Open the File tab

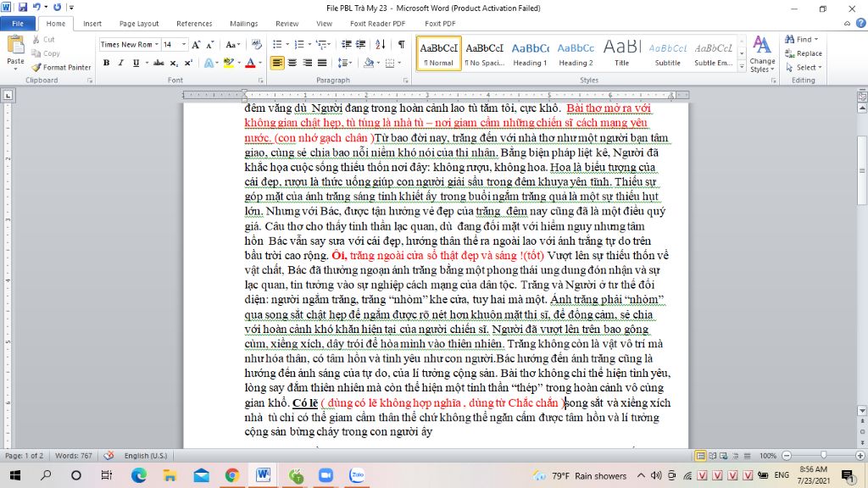click(18, 23)
